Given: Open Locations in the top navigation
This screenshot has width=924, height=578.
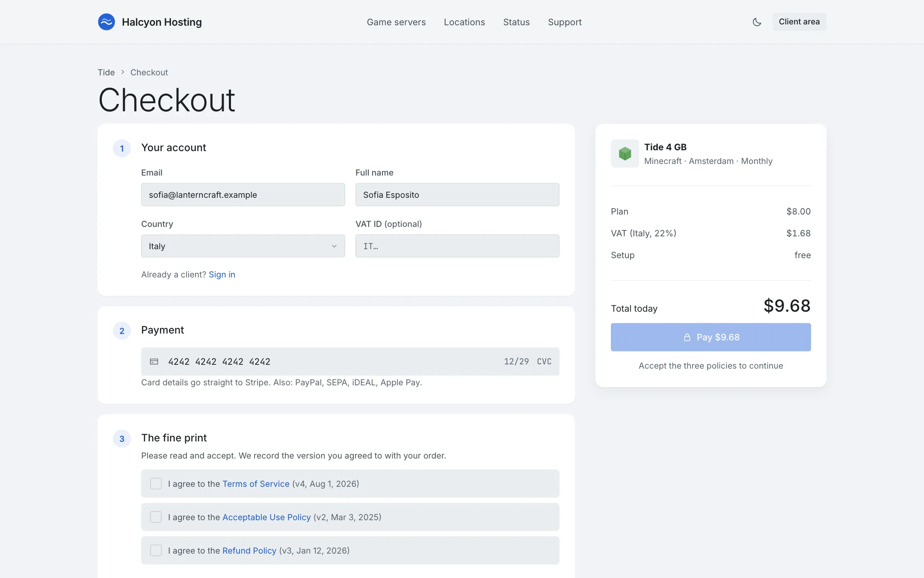Looking at the screenshot, I should click(x=464, y=22).
